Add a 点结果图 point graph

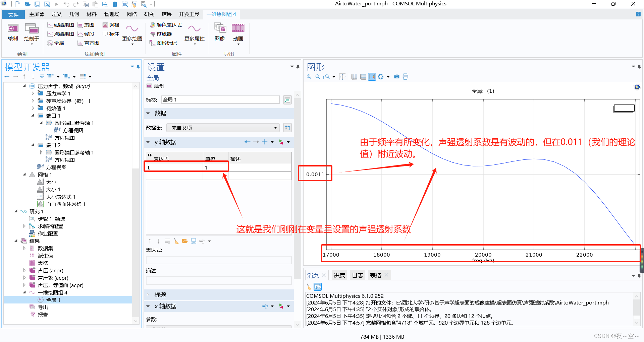60,34
